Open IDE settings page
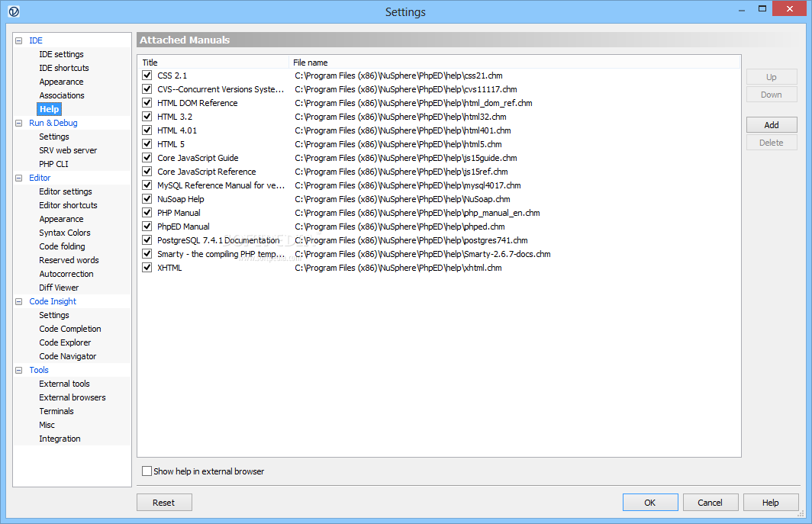 pyautogui.click(x=61, y=54)
